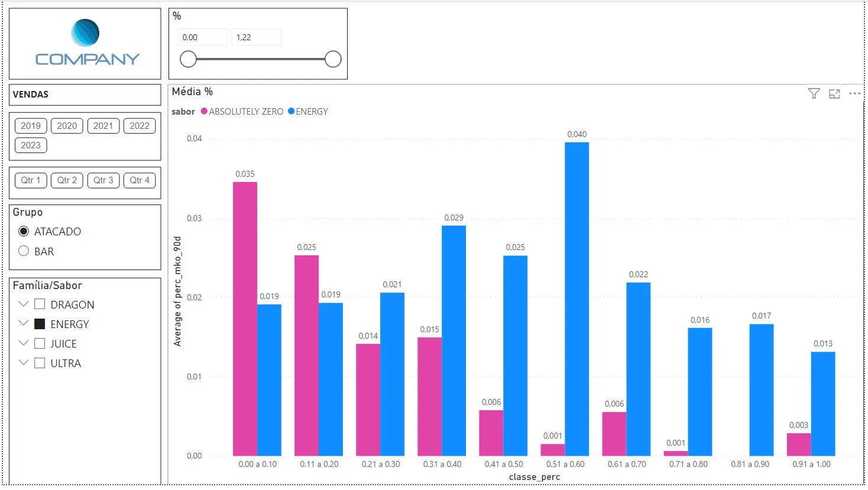Viewport: 868px width, 490px height.
Task: Click the right slider handle of % range
Action: (333, 59)
